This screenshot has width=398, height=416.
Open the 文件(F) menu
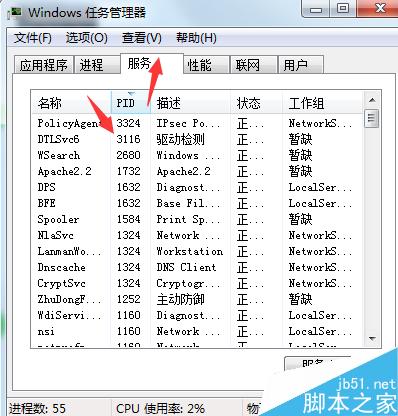(x=33, y=38)
